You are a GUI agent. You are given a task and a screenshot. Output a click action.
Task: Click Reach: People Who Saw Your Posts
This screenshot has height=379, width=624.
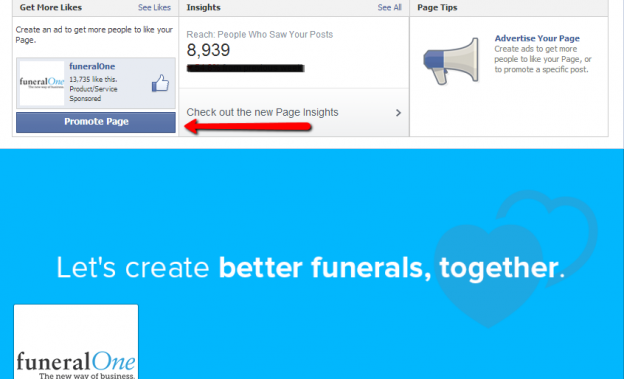pos(259,35)
